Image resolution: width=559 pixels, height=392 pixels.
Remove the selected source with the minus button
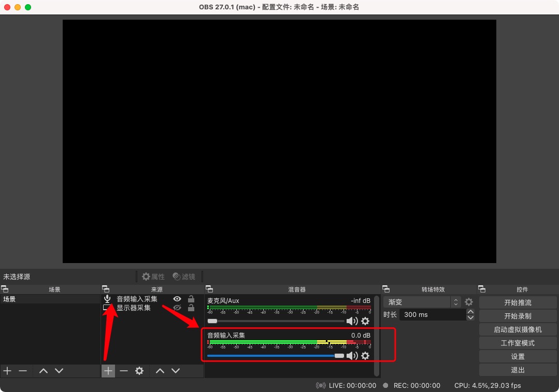pyautogui.click(x=124, y=371)
